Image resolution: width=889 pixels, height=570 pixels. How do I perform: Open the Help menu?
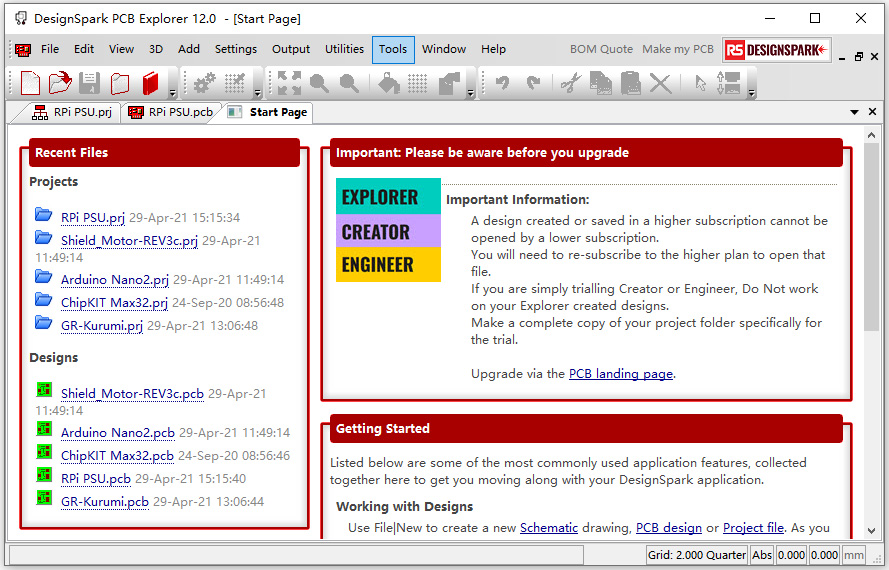click(x=493, y=49)
